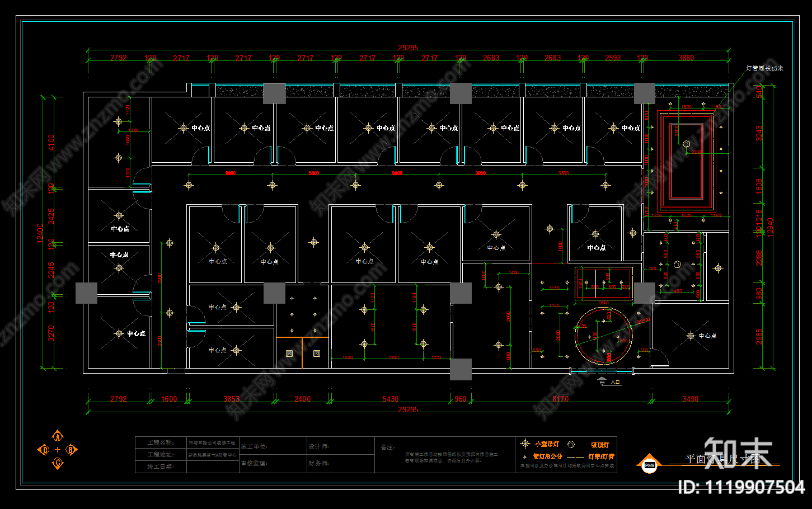
Task: Click the 备注 remarks label
Action: 387,447
